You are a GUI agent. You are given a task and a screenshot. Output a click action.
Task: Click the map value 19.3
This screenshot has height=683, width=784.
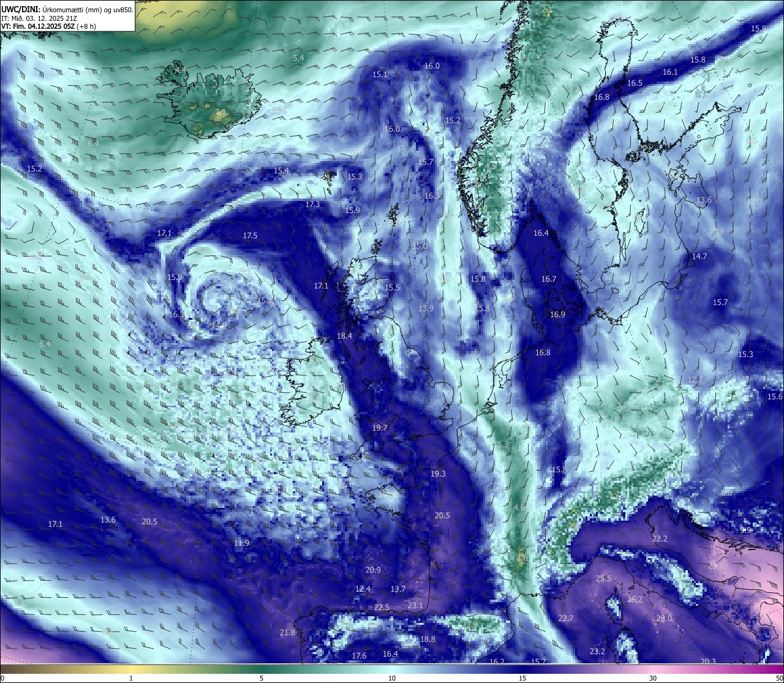pos(438,474)
